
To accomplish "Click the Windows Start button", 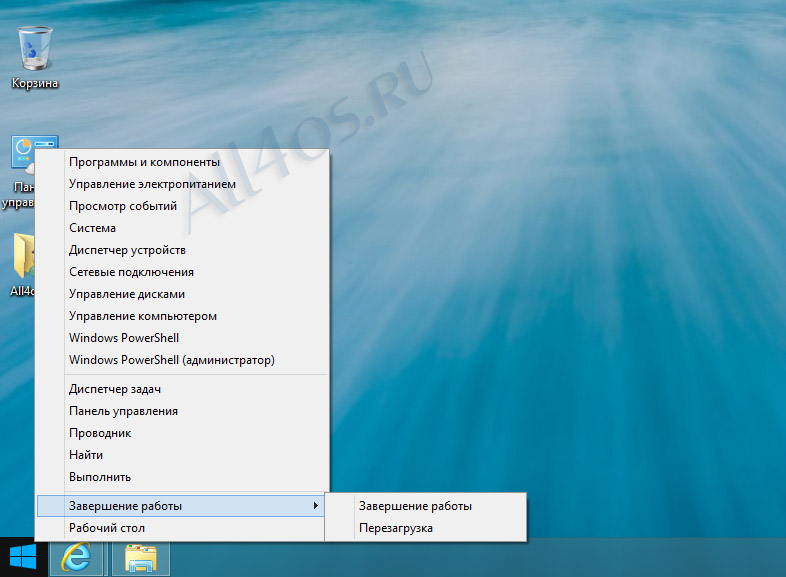I will tap(23, 557).
